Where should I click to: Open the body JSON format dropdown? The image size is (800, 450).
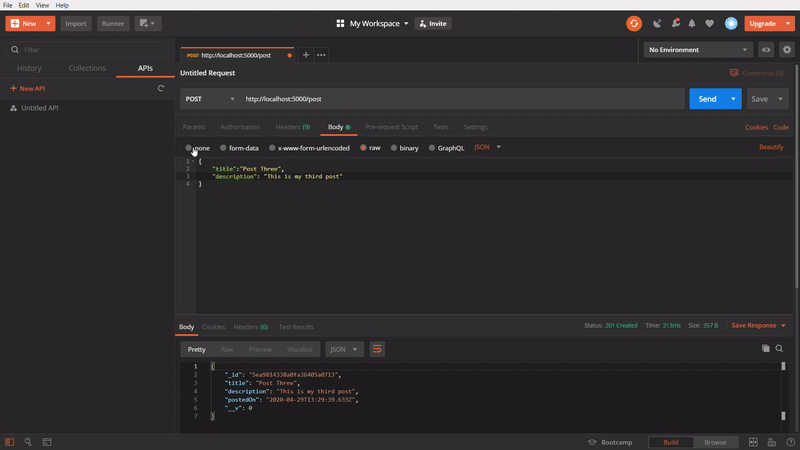pos(487,147)
